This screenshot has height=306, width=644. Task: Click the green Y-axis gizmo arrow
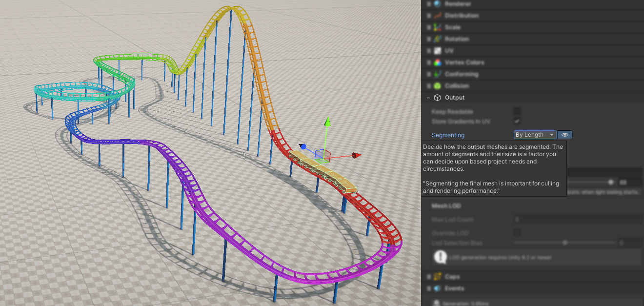pos(327,121)
